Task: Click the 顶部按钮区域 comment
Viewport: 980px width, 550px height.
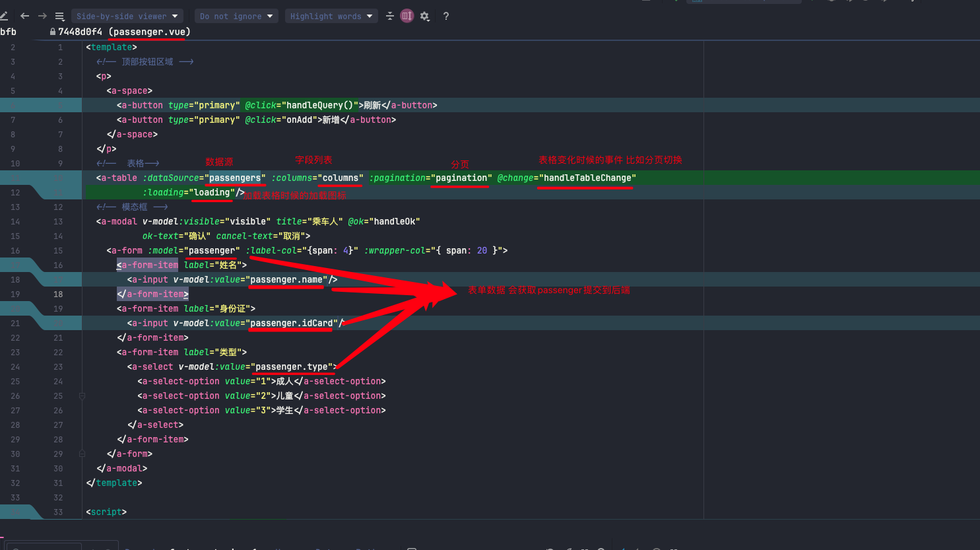Action: [x=145, y=61]
